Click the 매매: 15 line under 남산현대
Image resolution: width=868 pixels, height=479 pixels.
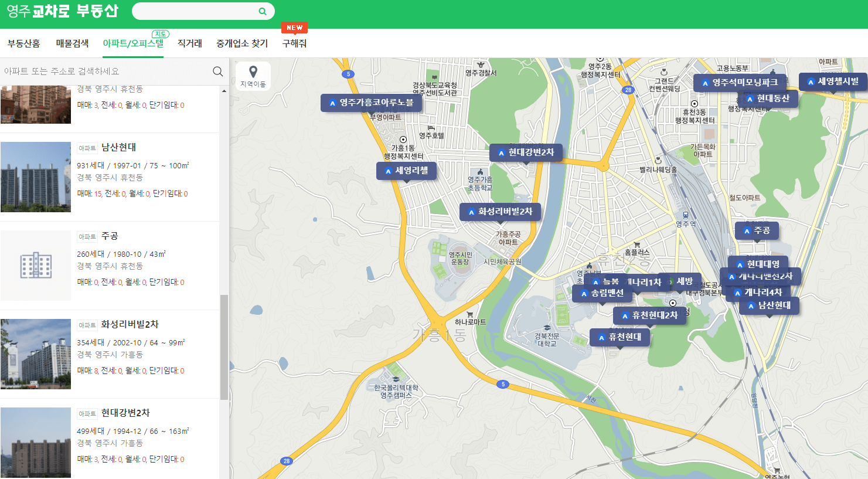point(132,193)
